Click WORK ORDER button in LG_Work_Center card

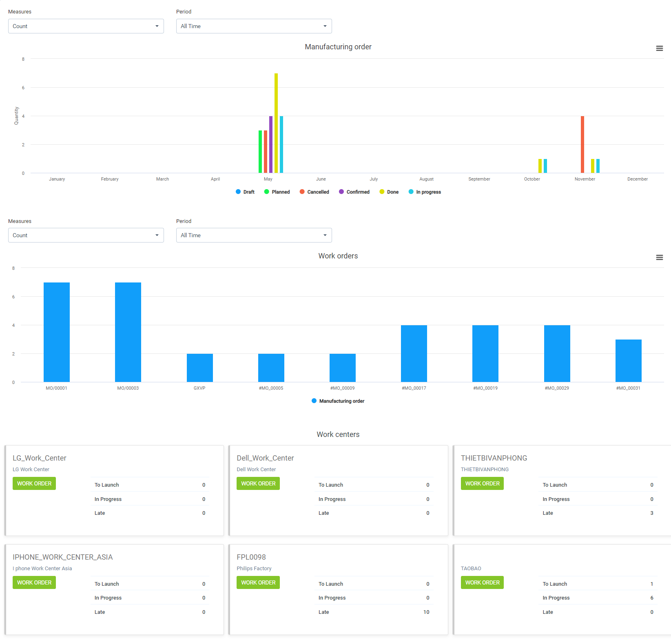tap(34, 483)
